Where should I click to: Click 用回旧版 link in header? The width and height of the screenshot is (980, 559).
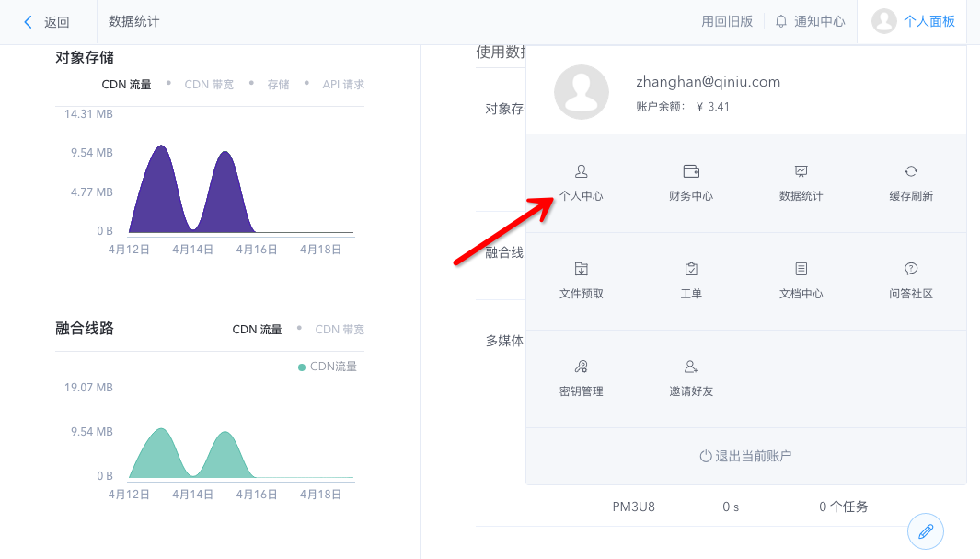pos(727,21)
